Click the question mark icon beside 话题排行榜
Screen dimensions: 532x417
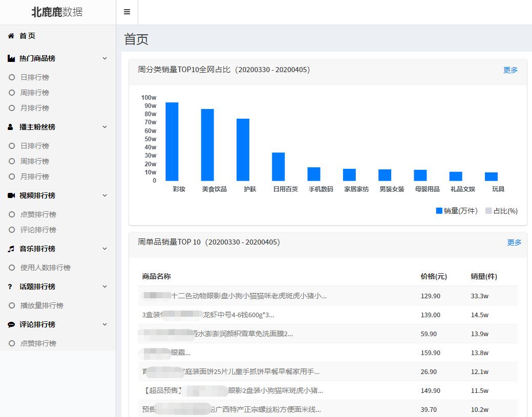point(11,286)
